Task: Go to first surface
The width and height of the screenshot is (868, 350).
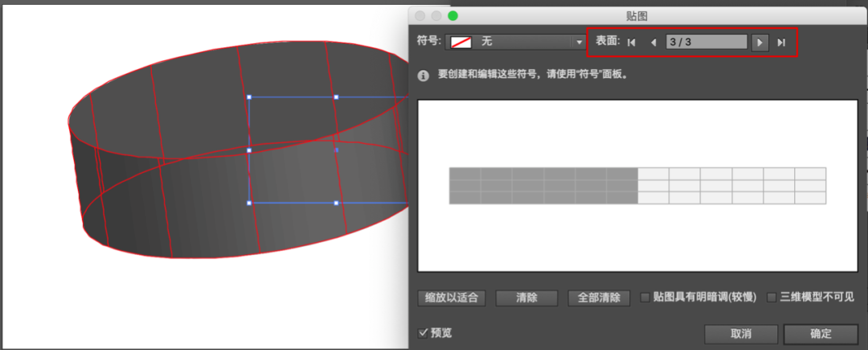Action: 631,42
